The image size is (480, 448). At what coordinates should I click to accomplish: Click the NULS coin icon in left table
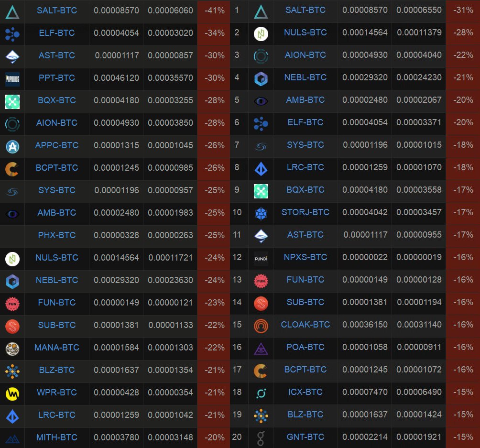pos(12,259)
